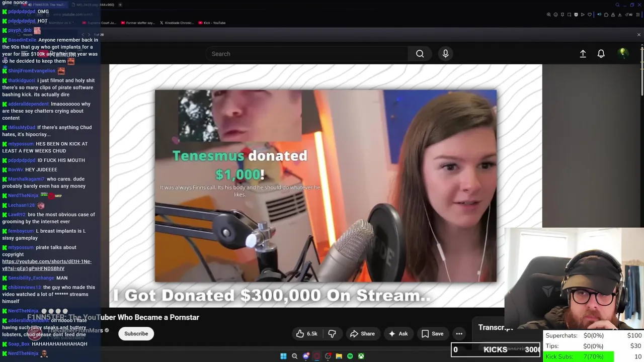Like the video showing 6.5k likes
This screenshot has height=362, width=644.
pos(307,334)
